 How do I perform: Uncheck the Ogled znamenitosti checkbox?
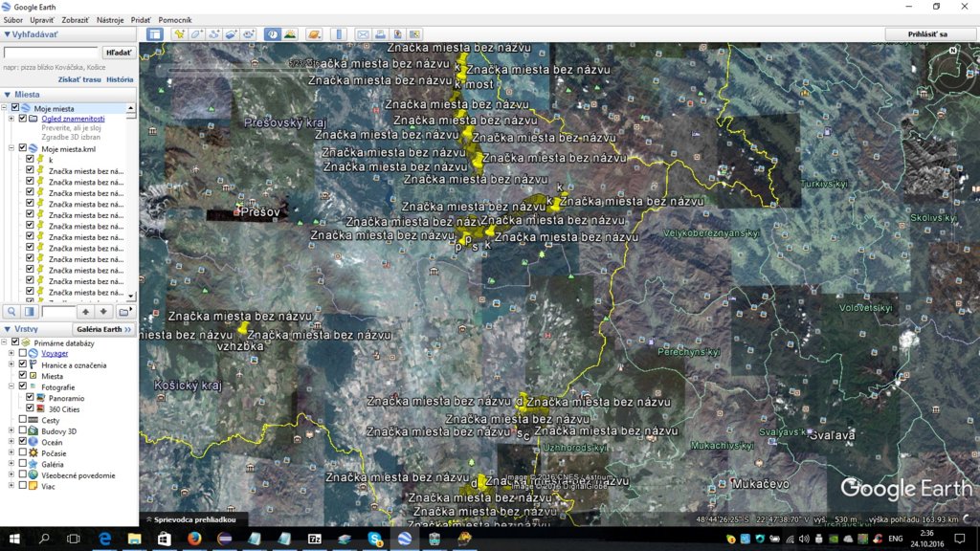[23, 118]
